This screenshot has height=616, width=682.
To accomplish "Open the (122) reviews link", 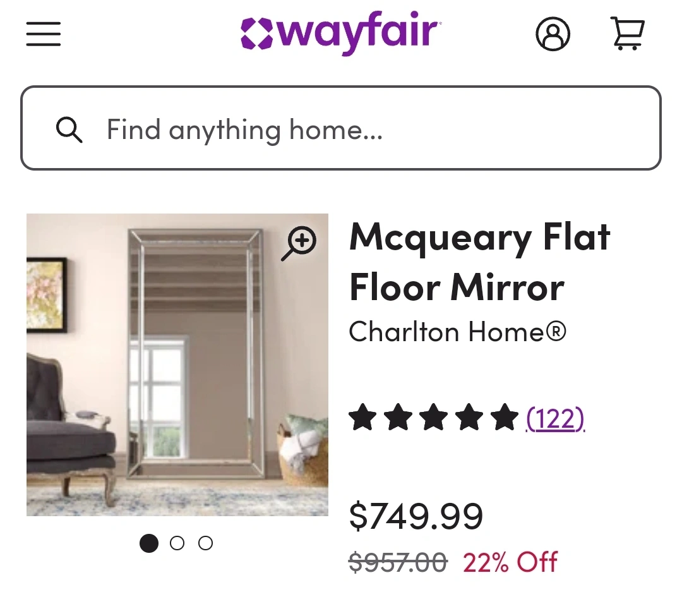I will [x=556, y=418].
